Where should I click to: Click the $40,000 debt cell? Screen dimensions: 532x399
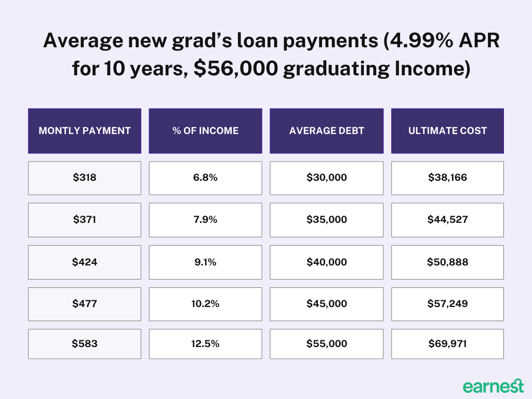[x=327, y=262]
